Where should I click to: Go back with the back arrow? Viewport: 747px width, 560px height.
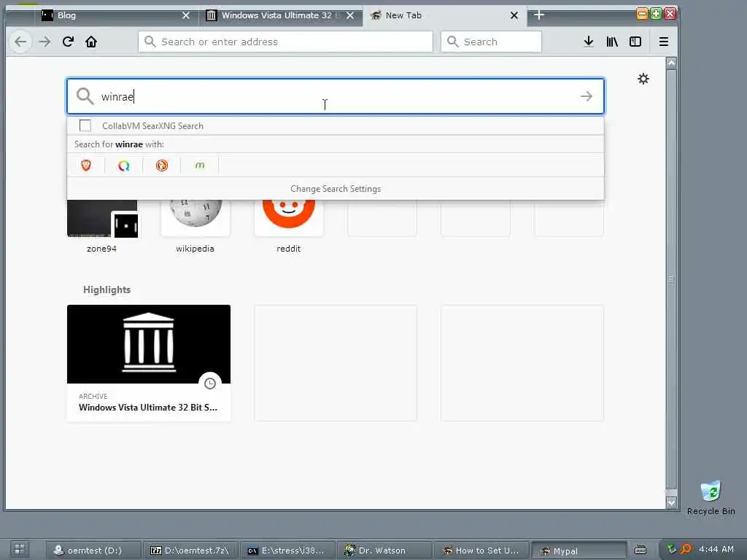point(20,42)
